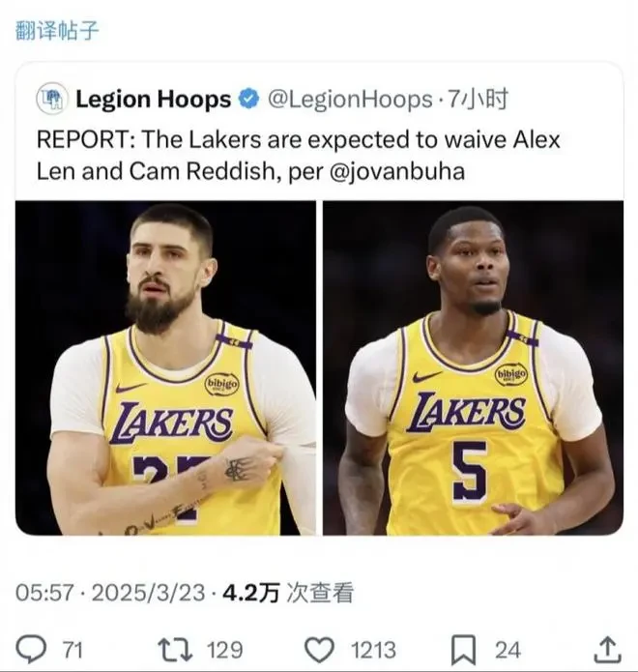The height and width of the screenshot is (672, 638).
Task: Open the quoted tweet text body
Action: (x=299, y=156)
